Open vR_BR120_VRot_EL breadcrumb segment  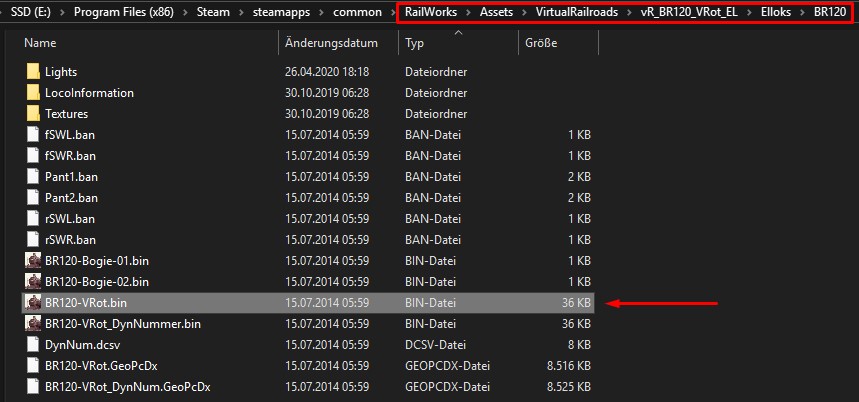pos(689,12)
